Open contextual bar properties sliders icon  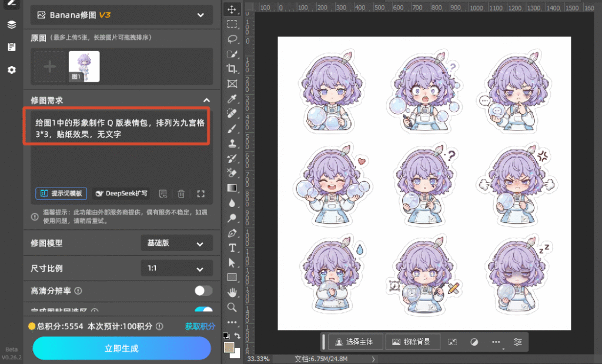click(x=517, y=342)
